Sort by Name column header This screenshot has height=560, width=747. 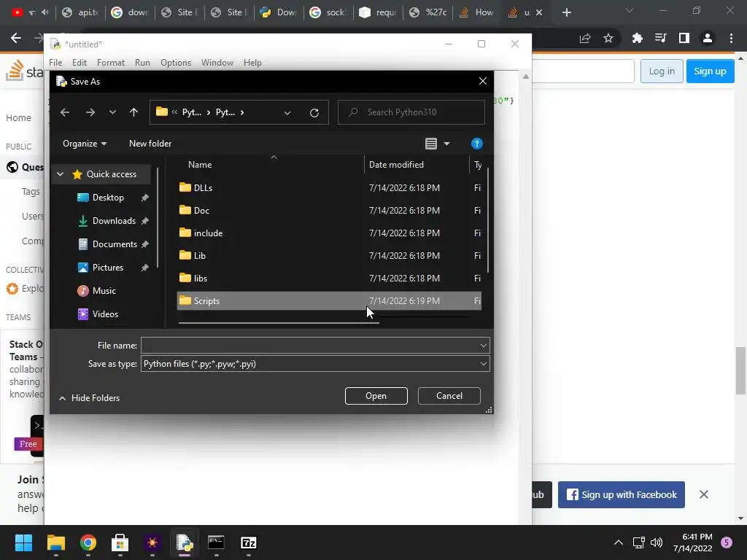[200, 165]
